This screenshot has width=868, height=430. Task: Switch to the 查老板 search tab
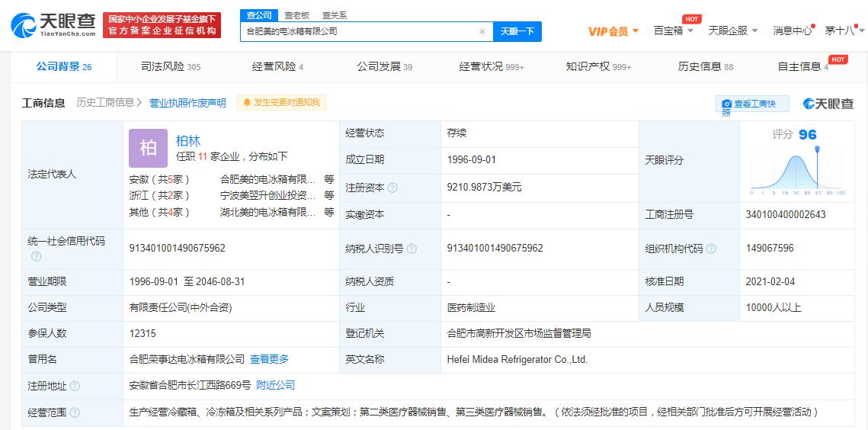(x=296, y=15)
